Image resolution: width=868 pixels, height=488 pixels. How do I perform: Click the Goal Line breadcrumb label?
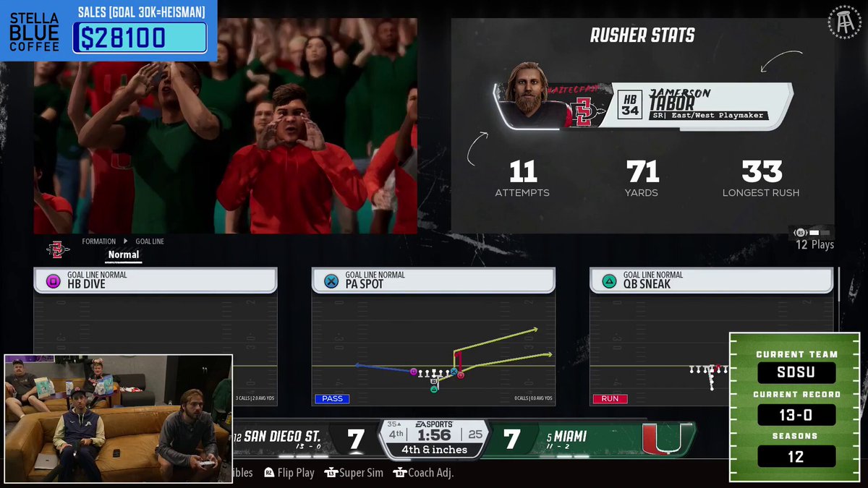pos(149,241)
